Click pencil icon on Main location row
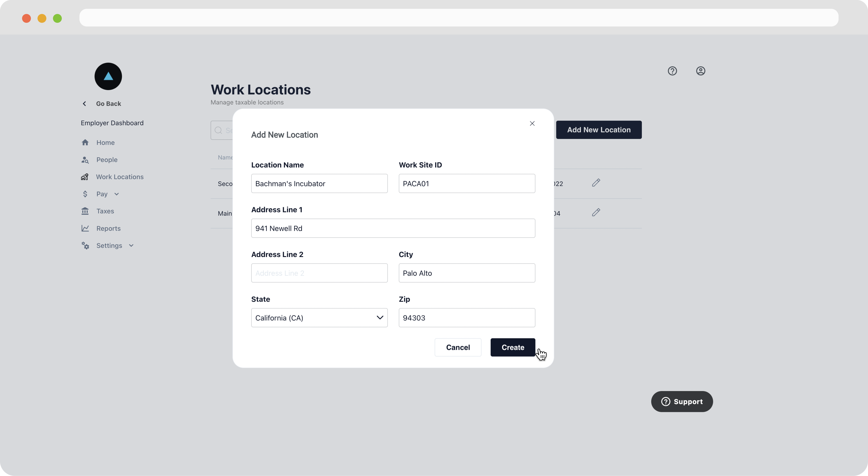This screenshot has width=868, height=476. point(596,212)
